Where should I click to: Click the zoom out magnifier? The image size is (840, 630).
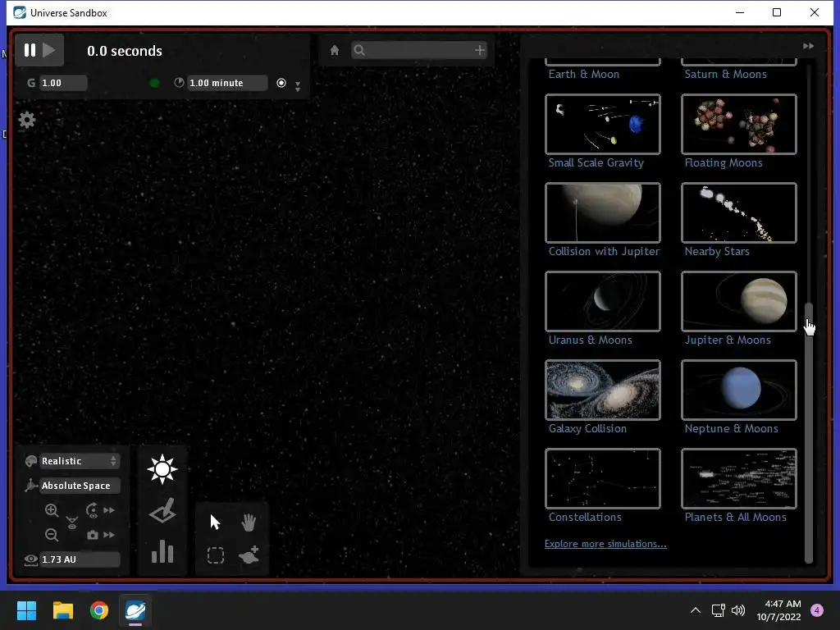[x=52, y=535]
